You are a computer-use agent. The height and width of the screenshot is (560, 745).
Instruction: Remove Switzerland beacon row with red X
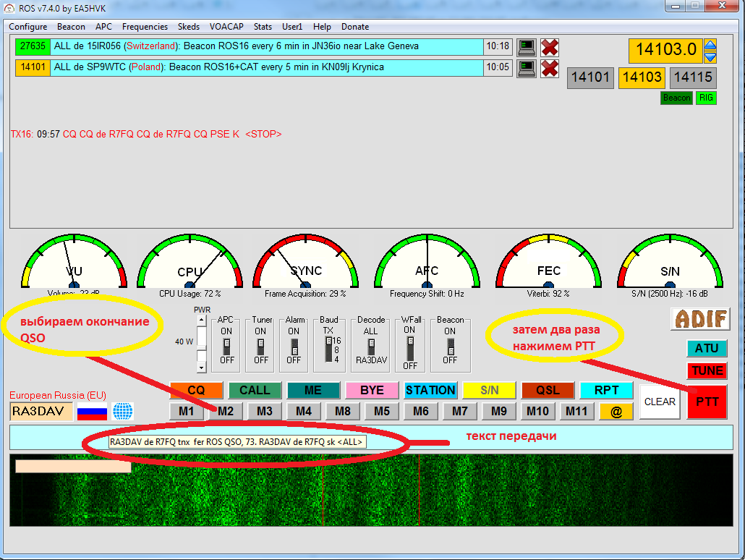[550, 47]
